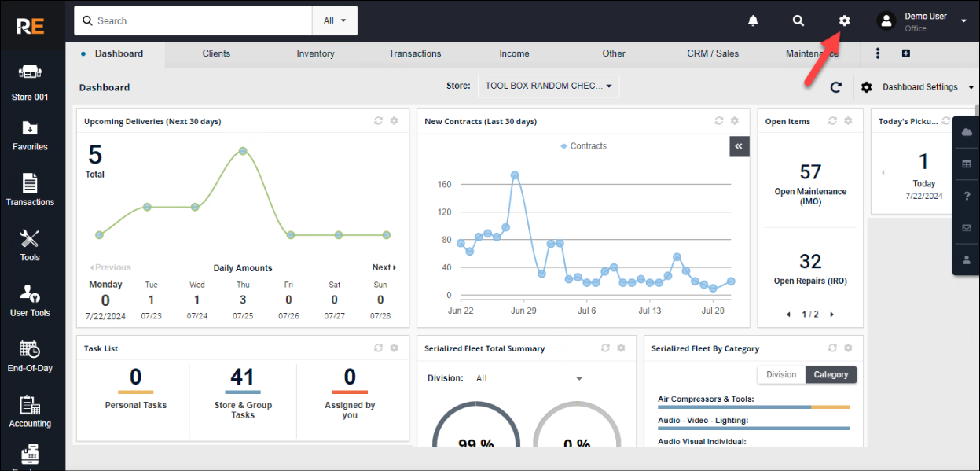
Task: Open End-Of-Day in sidebar
Action: 30,356
